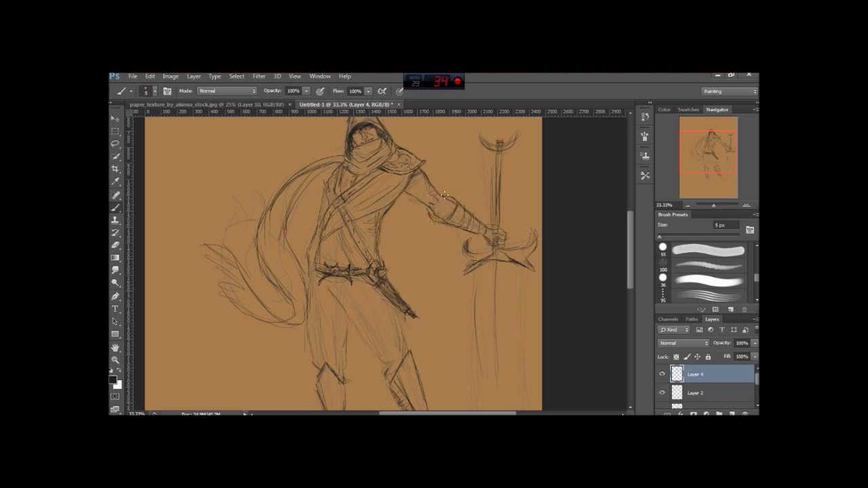
Task: Select the Path Selection tool
Action: 115,322
